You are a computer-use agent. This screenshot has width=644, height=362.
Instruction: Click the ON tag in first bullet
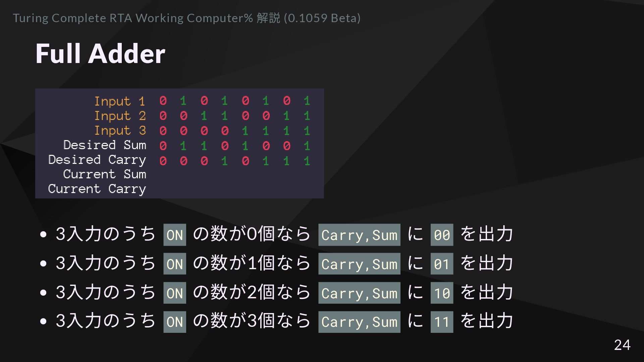pyautogui.click(x=174, y=235)
